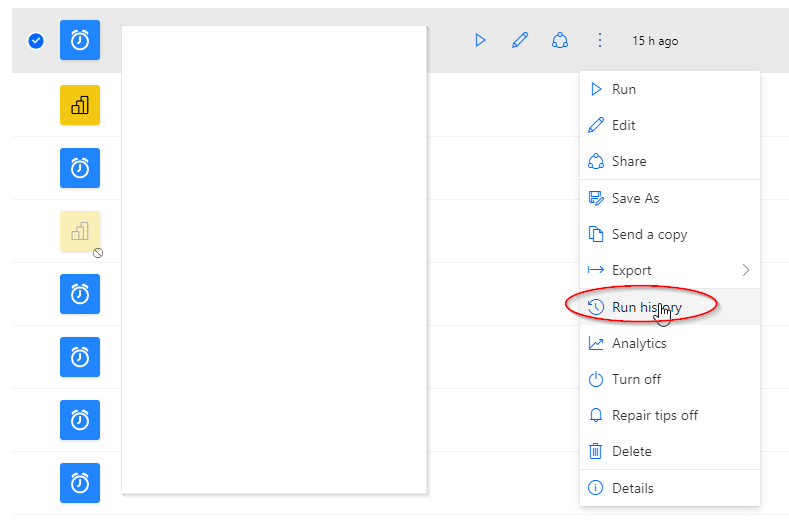Open Details from the menu
Viewport: 789px width, 520px height.
coord(632,488)
